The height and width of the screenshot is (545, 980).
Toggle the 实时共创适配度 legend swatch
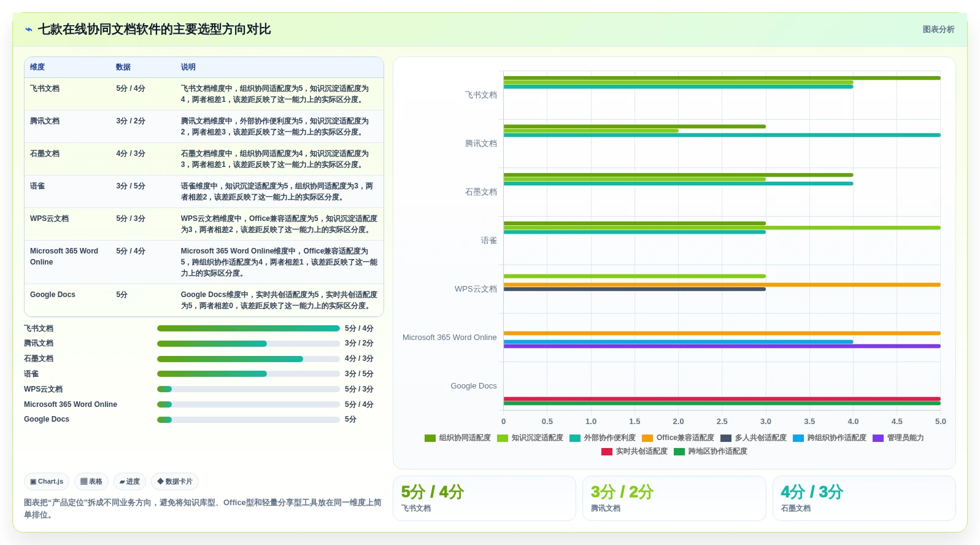607,452
